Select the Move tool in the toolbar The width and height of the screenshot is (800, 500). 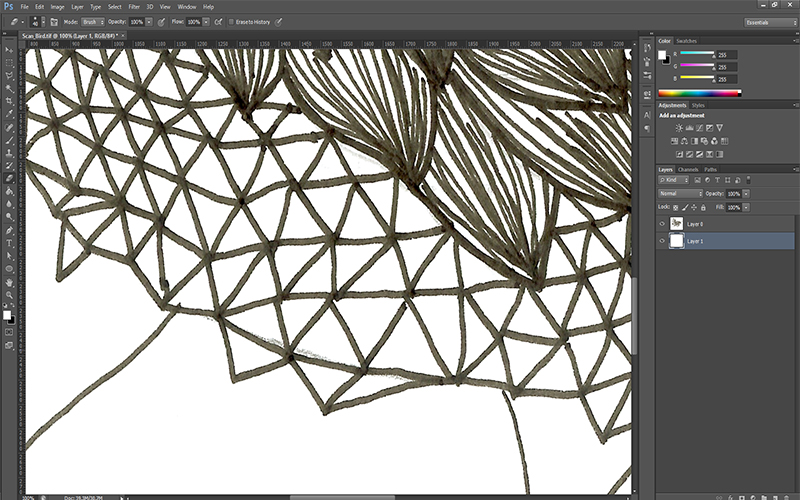pos(9,49)
